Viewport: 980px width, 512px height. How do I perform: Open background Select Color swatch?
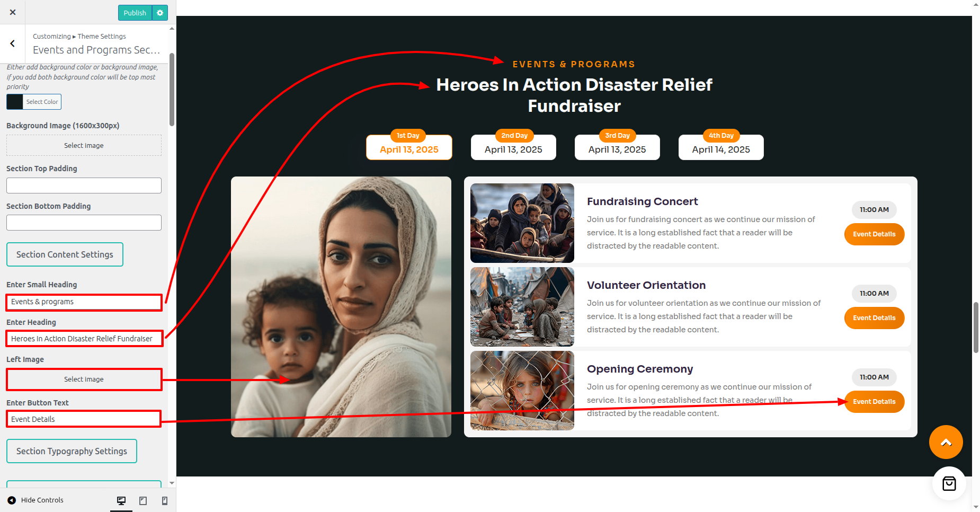click(34, 102)
